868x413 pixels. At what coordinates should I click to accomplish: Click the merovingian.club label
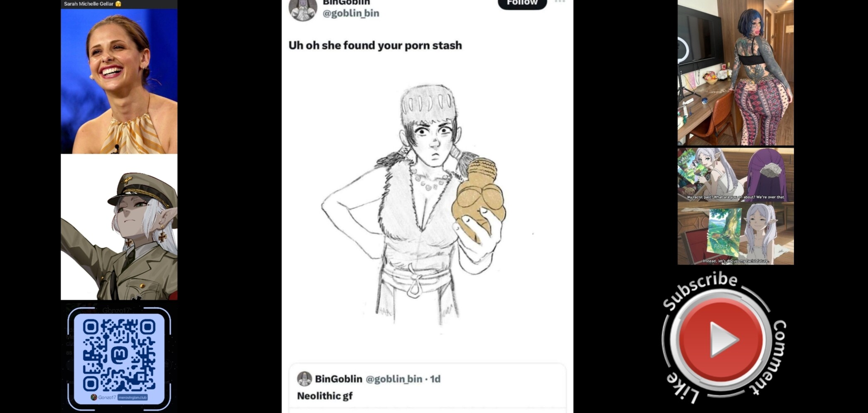click(x=133, y=397)
